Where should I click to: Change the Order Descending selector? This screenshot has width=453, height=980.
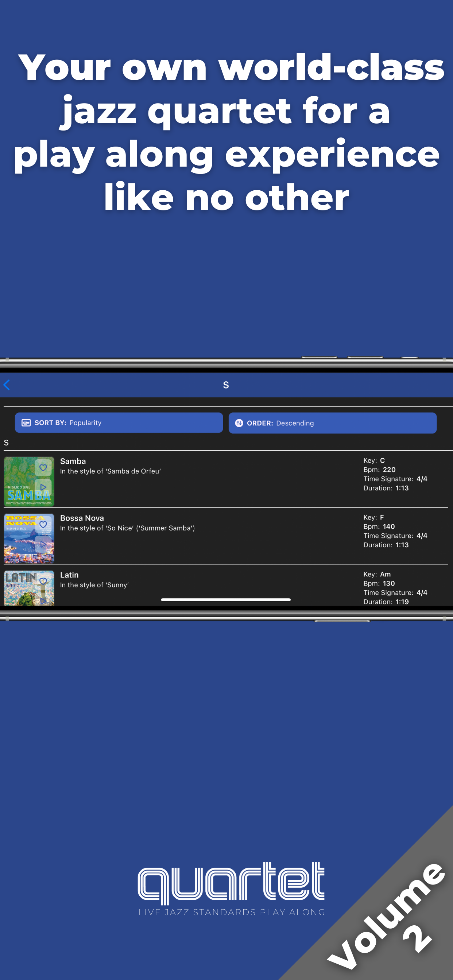pos(332,423)
